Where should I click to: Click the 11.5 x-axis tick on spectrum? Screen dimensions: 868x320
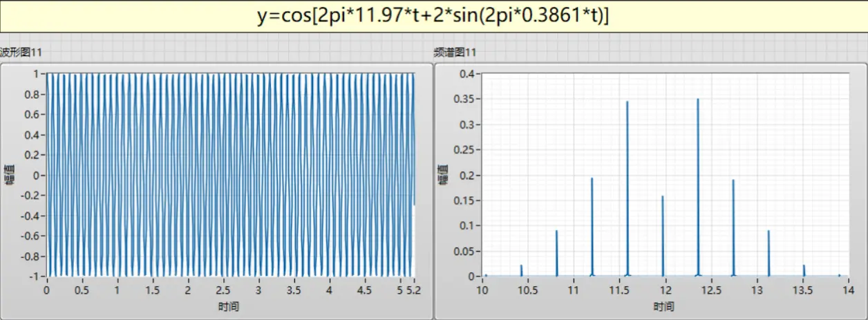[619, 290]
